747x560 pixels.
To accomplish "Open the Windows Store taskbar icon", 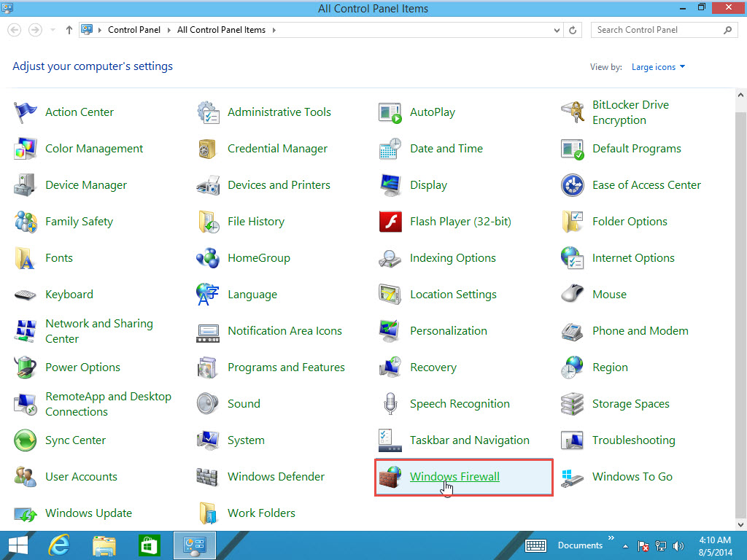I will (149, 545).
